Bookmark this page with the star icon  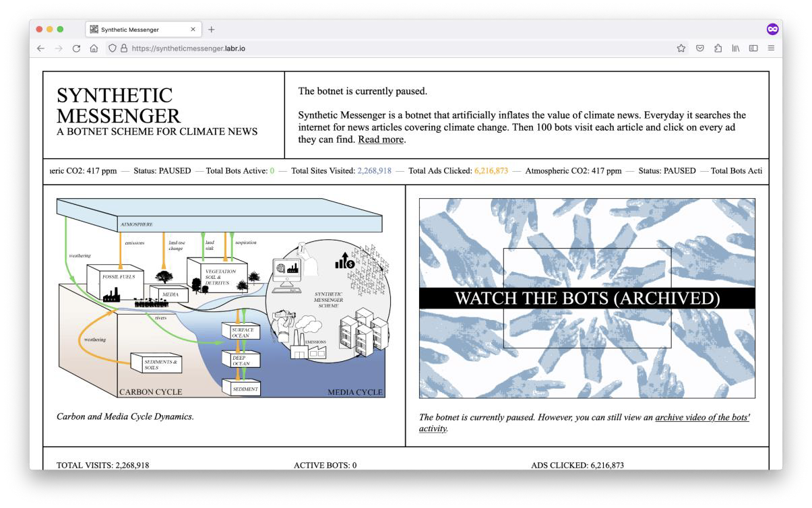tap(681, 49)
